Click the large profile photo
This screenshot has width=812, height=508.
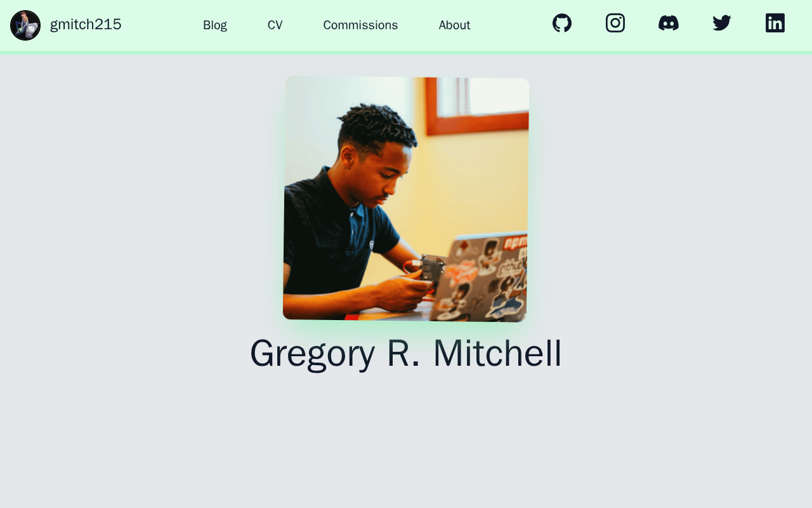pos(406,199)
